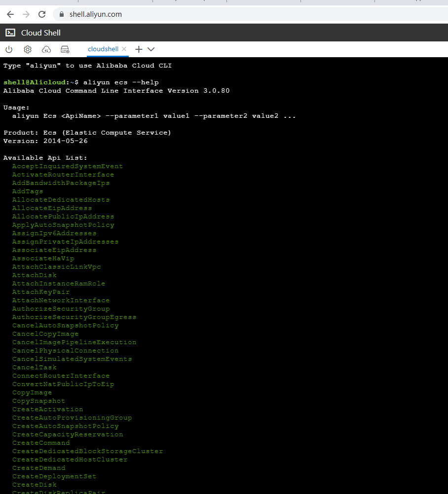The height and width of the screenshot is (494, 448).
Task: Click CancelCopyImage entry
Action: 45,334
